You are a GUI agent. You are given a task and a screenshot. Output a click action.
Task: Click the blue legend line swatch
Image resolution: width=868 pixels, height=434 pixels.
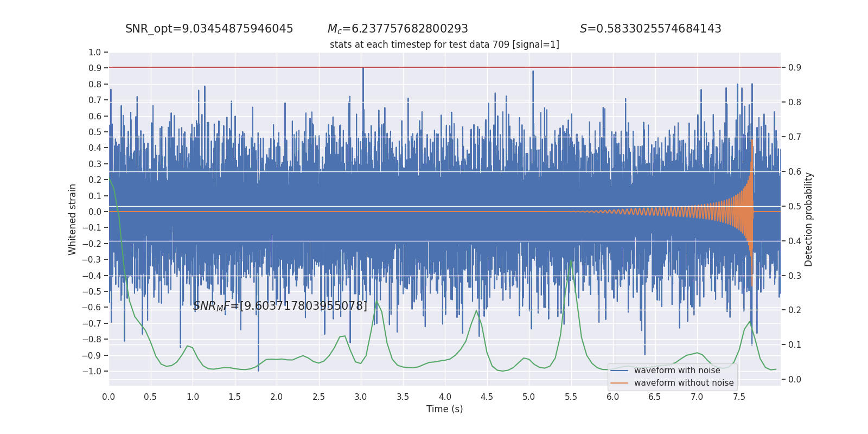click(x=619, y=371)
